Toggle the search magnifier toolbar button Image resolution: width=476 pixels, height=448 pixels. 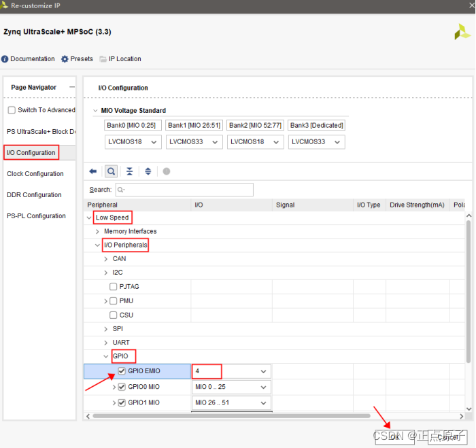coord(111,171)
